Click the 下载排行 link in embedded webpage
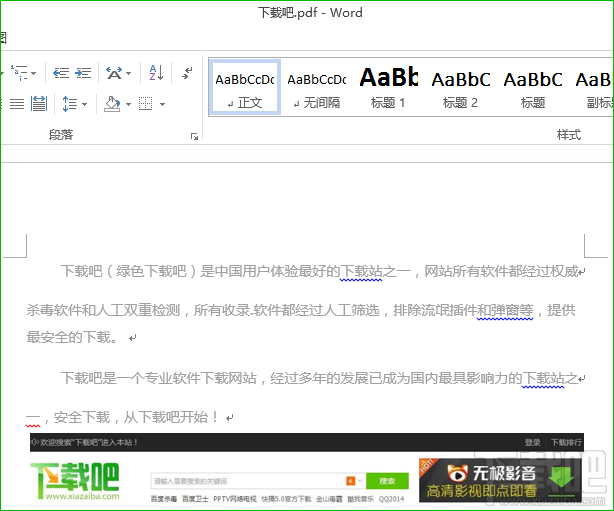 [x=566, y=442]
